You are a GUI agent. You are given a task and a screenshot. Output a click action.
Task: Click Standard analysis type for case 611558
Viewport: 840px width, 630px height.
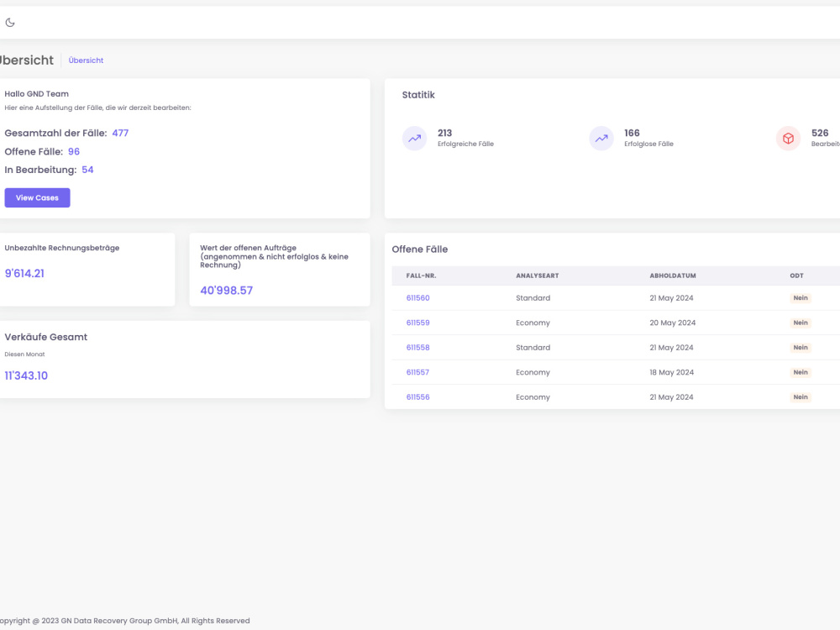(533, 347)
